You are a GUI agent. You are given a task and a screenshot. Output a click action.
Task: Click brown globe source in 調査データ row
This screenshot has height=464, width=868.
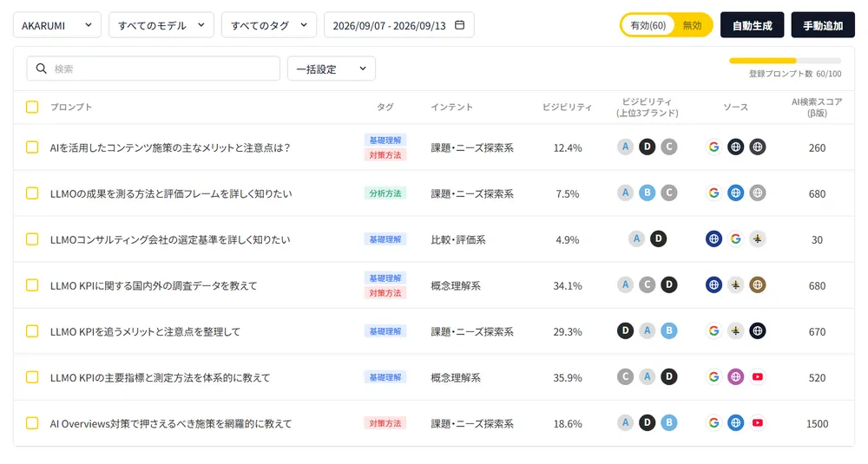758,284
